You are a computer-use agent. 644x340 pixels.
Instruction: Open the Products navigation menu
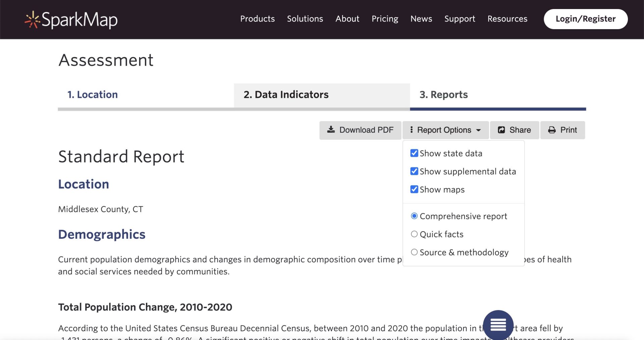(x=257, y=19)
